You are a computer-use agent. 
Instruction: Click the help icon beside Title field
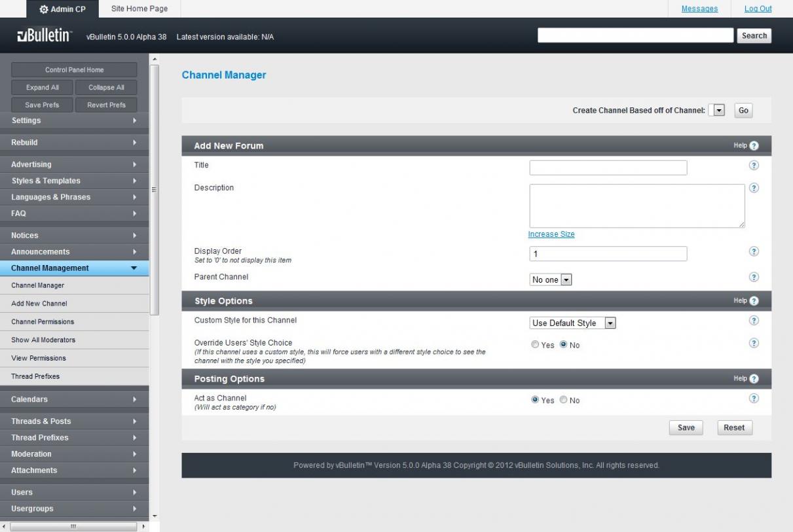[753, 166]
